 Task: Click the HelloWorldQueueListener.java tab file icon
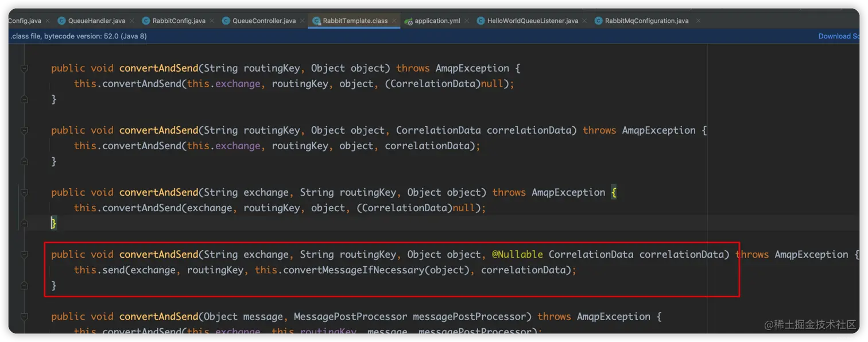(x=480, y=21)
